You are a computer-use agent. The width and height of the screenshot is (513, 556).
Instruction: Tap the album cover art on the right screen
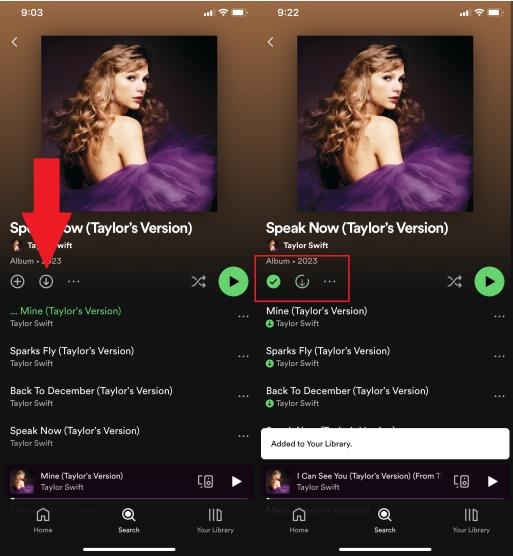pyautogui.click(x=385, y=124)
